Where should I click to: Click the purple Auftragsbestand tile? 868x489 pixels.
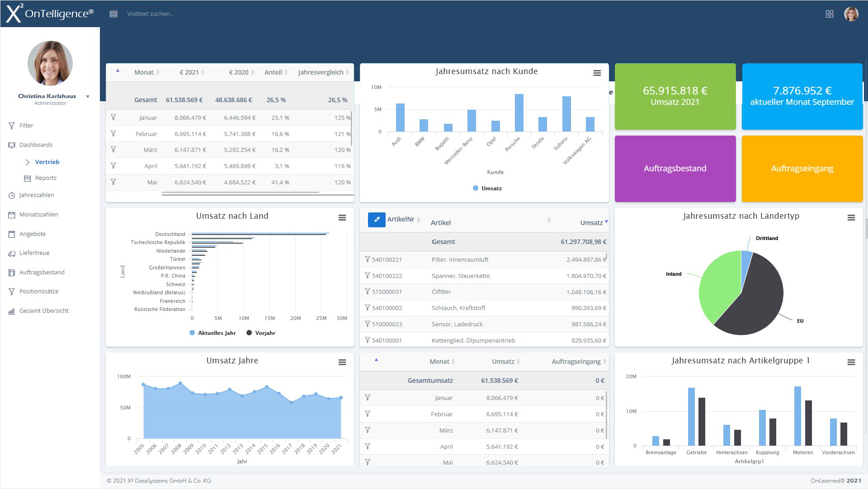tap(675, 169)
